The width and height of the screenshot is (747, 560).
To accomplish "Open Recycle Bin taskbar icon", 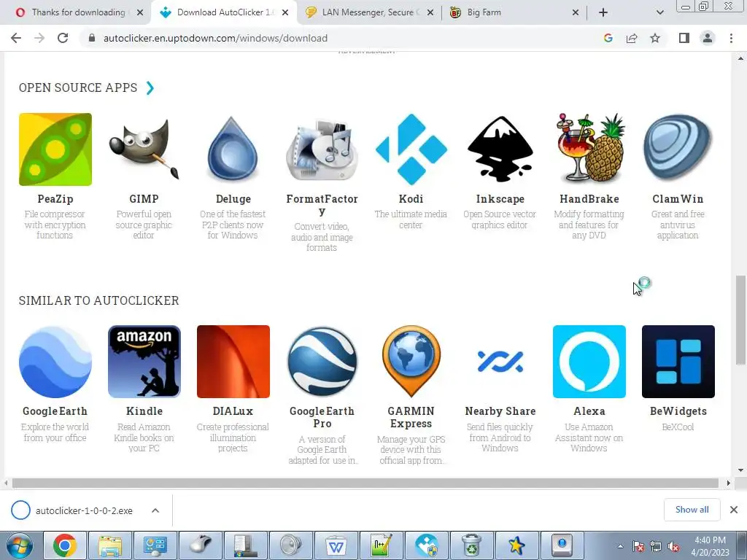I will point(471,545).
